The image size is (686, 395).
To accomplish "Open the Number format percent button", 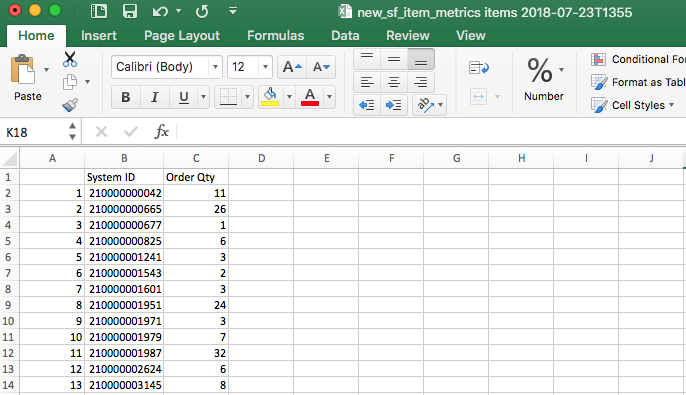I will 540,70.
